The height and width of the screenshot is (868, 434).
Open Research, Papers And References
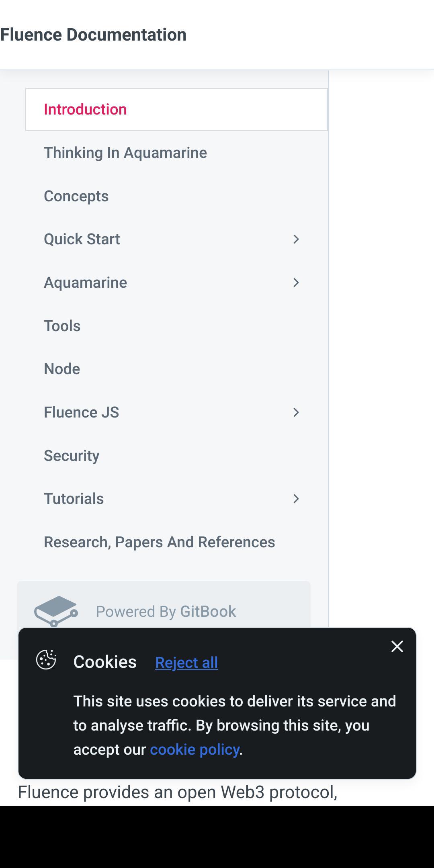point(160,542)
